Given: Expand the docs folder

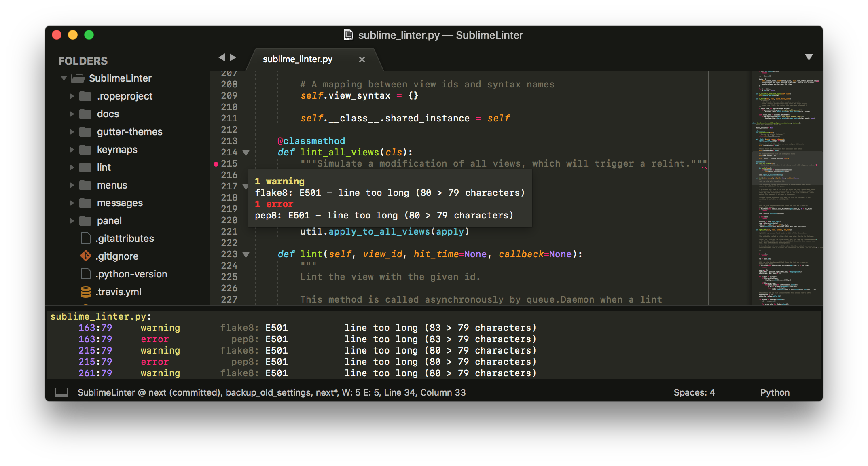Looking at the screenshot, I should (72, 114).
